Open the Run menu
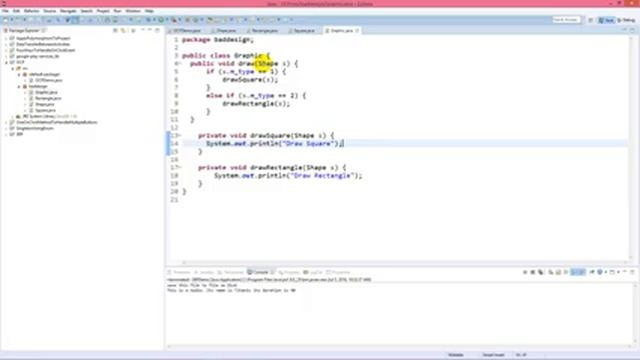 (x=118, y=11)
